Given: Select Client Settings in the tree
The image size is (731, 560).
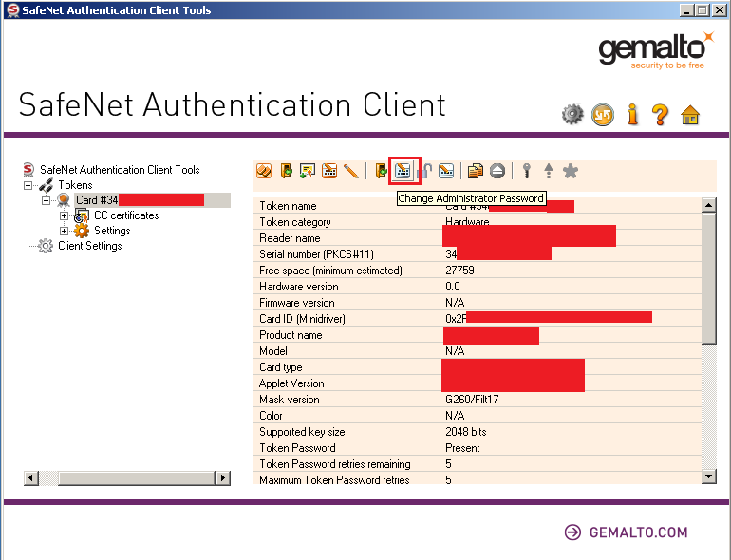Looking at the screenshot, I should [89, 246].
